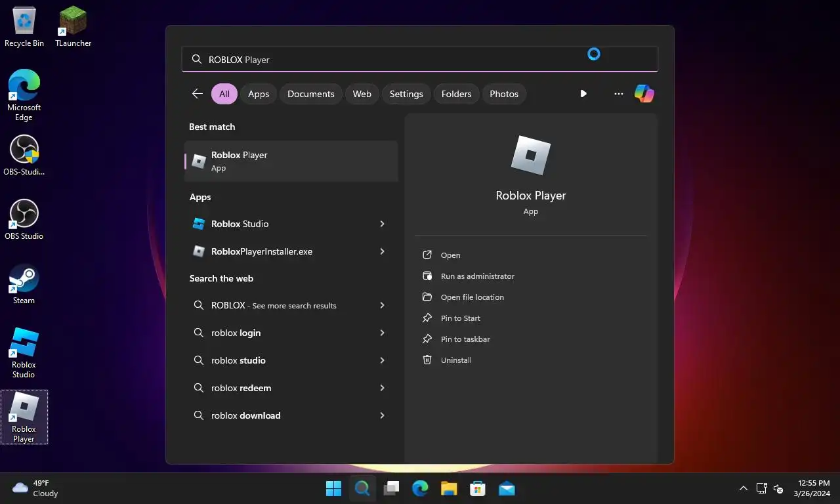The width and height of the screenshot is (840, 504).
Task: Switch to the Documents filter tab
Action: click(311, 94)
